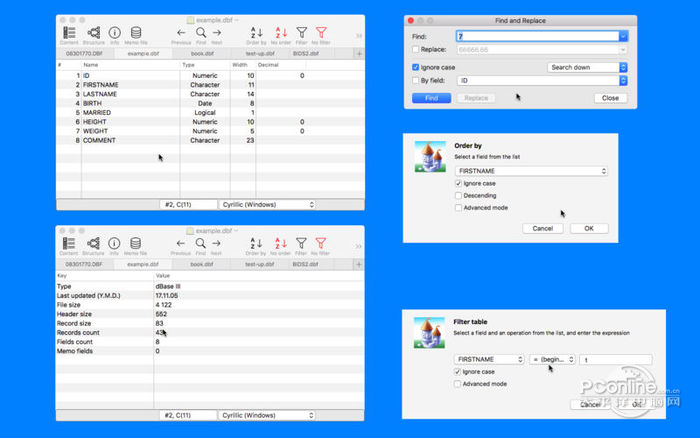Click Cancel in Order by dialog
The width and height of the screenshot is (700, 438).
click(542, 229)
